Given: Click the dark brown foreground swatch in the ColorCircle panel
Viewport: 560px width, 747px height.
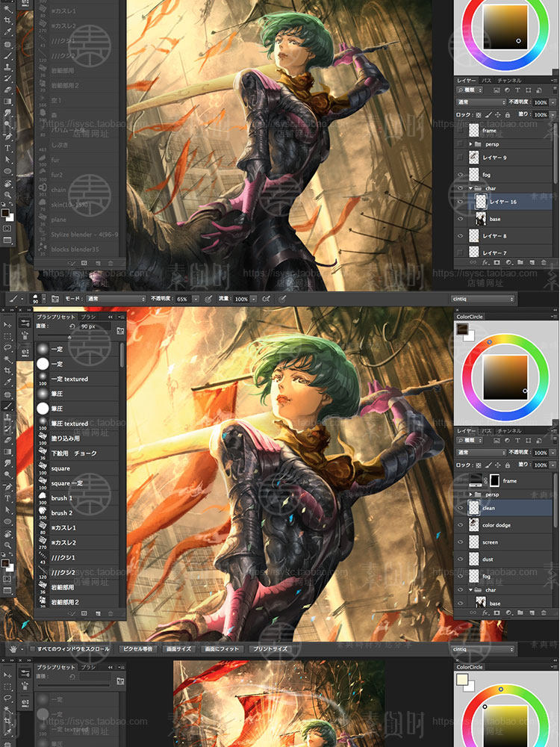Looking at the screenshot, I should (x=463, y=328).
